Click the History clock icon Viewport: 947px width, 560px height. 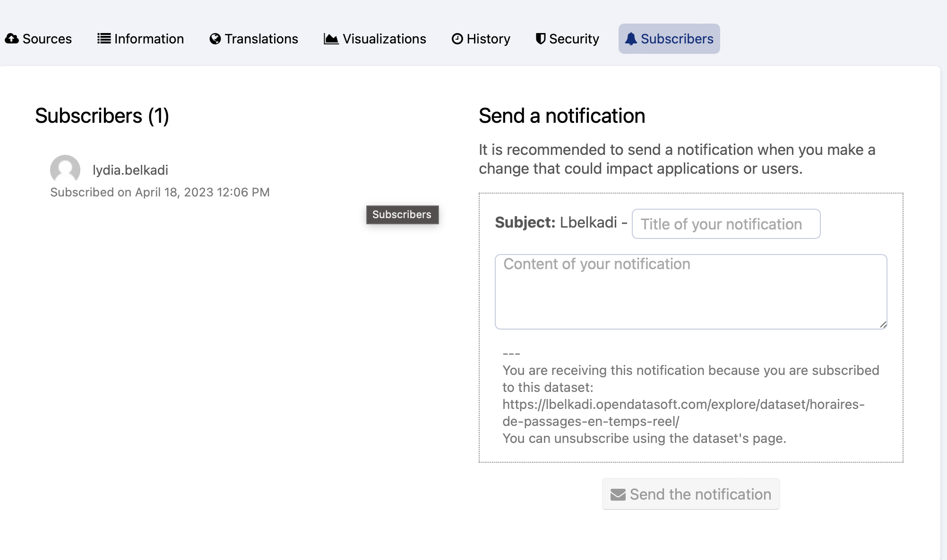pyautogui.click(x=457, y=39)
